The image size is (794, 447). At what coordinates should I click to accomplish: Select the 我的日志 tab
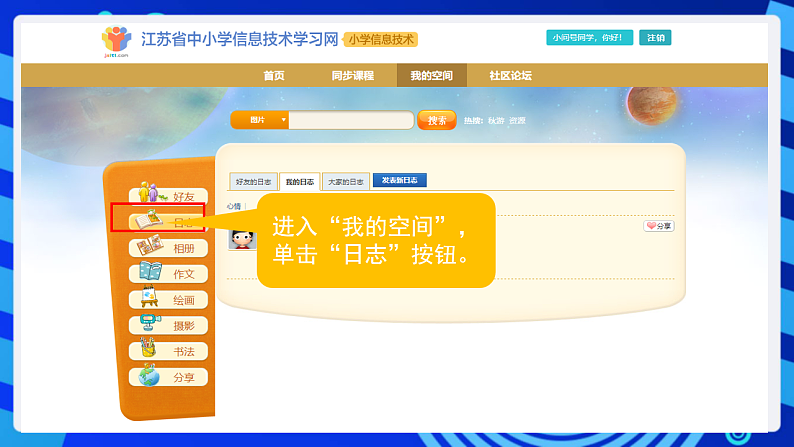click(299, 182)
